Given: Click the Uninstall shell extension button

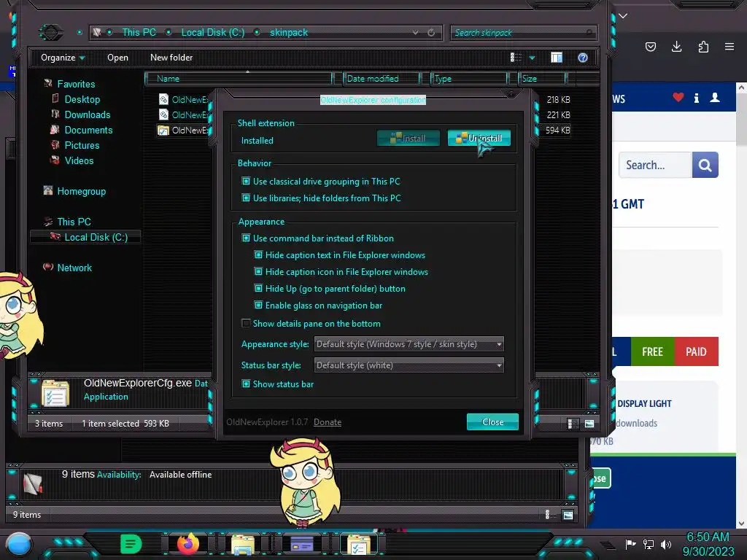Looking at the screenshot, I should (479, 138).
